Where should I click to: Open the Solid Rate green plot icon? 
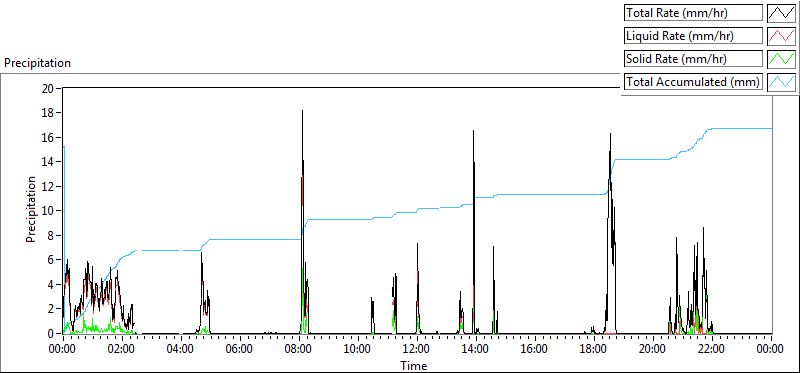pyautogui.click(x=782, y=59)
